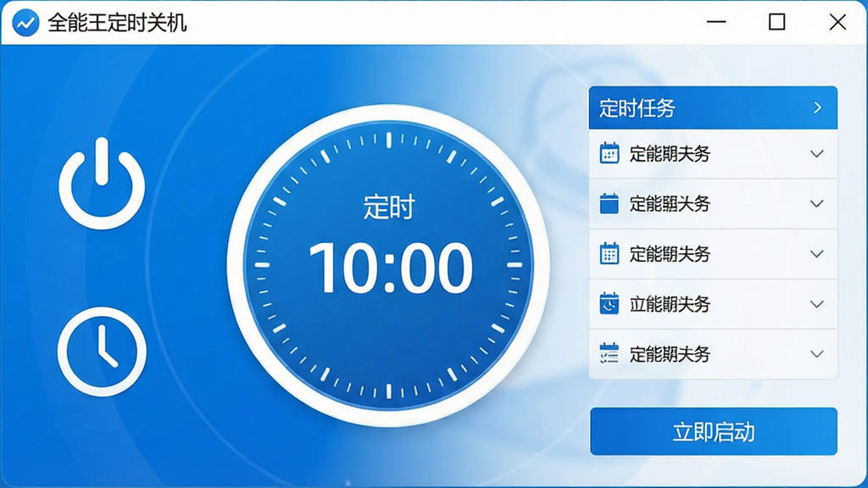Expand the 定能顕大务 row chevron
Image resolution: width=868 pixels, height=488 pixels.
click(817, 203)
